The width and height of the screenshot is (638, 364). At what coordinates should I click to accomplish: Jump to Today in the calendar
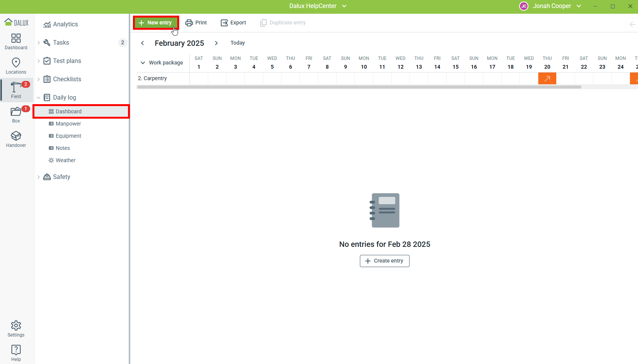point(237,43)
